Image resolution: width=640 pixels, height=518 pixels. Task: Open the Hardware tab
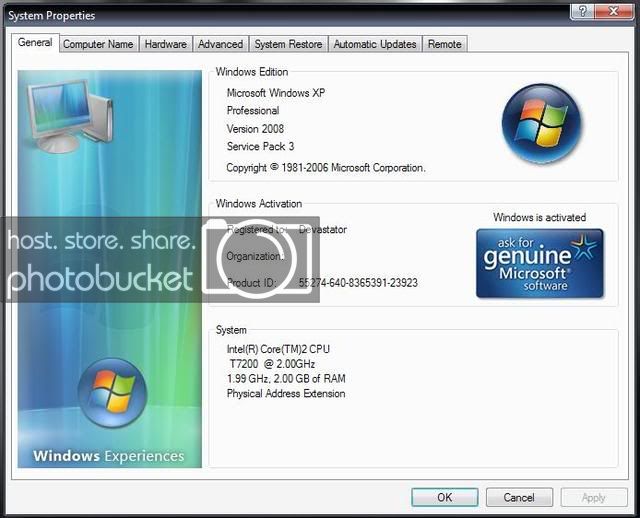[166, 44]
